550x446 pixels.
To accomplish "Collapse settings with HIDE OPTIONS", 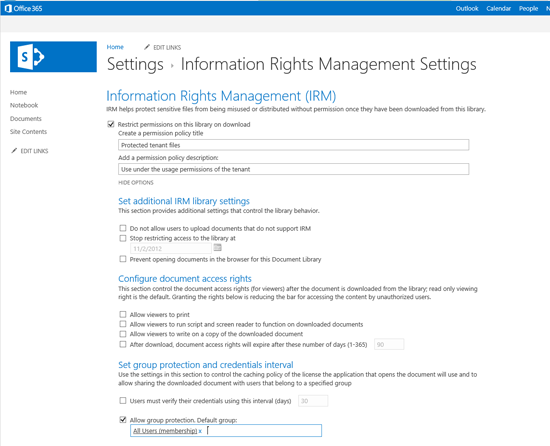I will pos(136,183).
